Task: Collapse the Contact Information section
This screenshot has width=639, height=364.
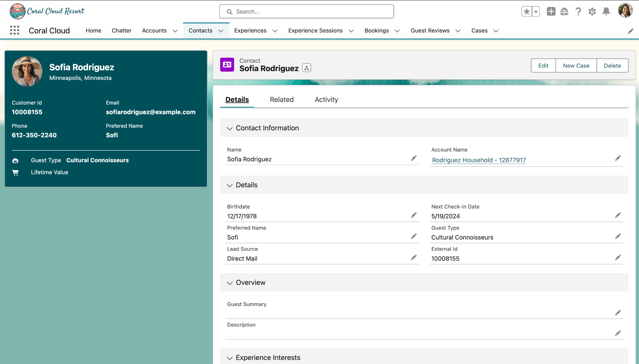Action: tap(230, 128)
